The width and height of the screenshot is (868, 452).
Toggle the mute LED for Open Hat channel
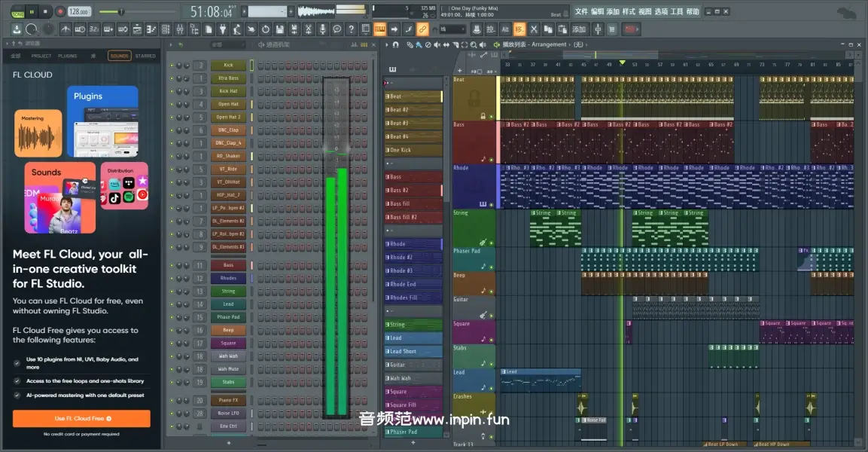pos(172,105)
